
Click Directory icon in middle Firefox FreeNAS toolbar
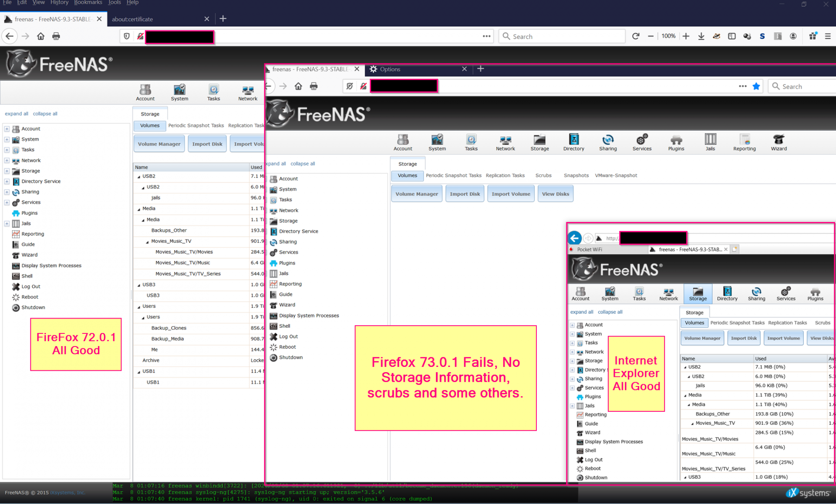tap(573, 142)
